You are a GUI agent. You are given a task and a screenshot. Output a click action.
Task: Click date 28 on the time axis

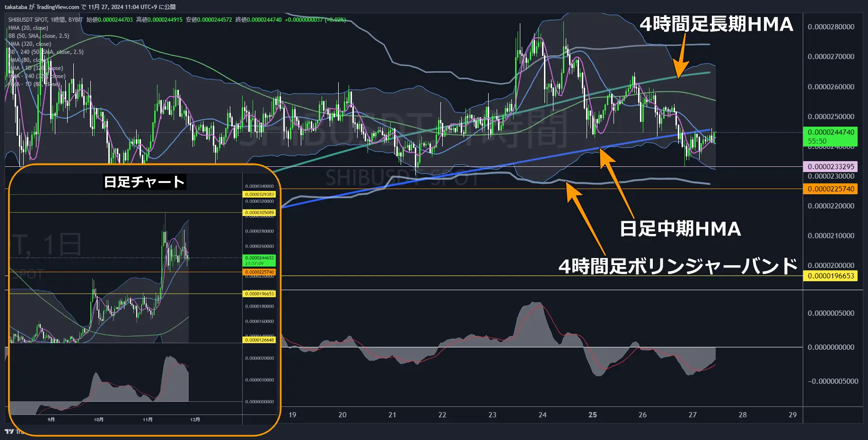pyautogui.click(x=743, y=415)
